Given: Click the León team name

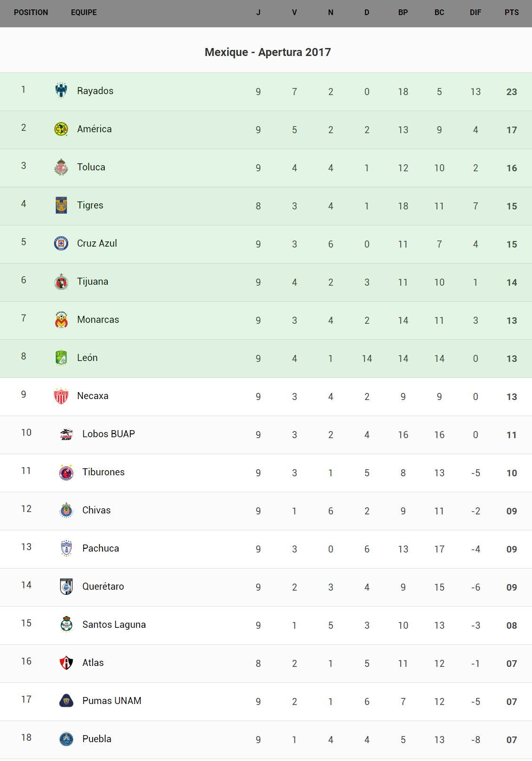Looking at the screenshot, I should pos(87,358).
